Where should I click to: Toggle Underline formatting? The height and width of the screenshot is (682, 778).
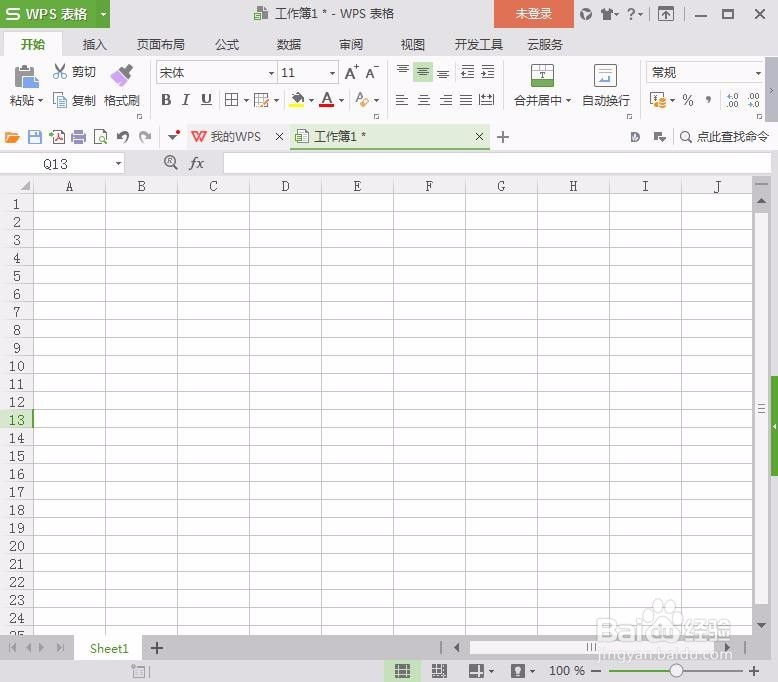206,100
